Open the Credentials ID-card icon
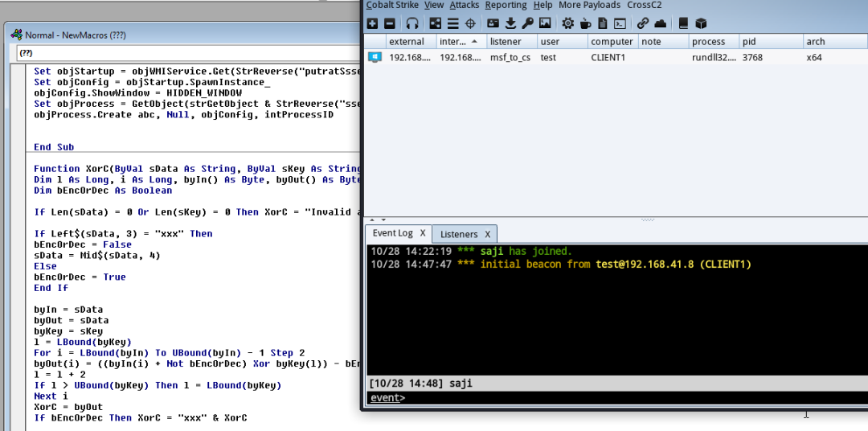 [493, 23]
